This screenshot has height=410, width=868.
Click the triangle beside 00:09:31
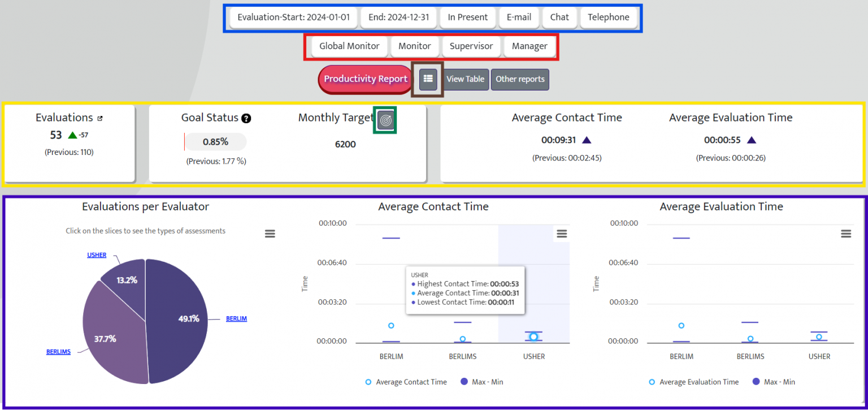pyautogui.click(x=587, y=140)
